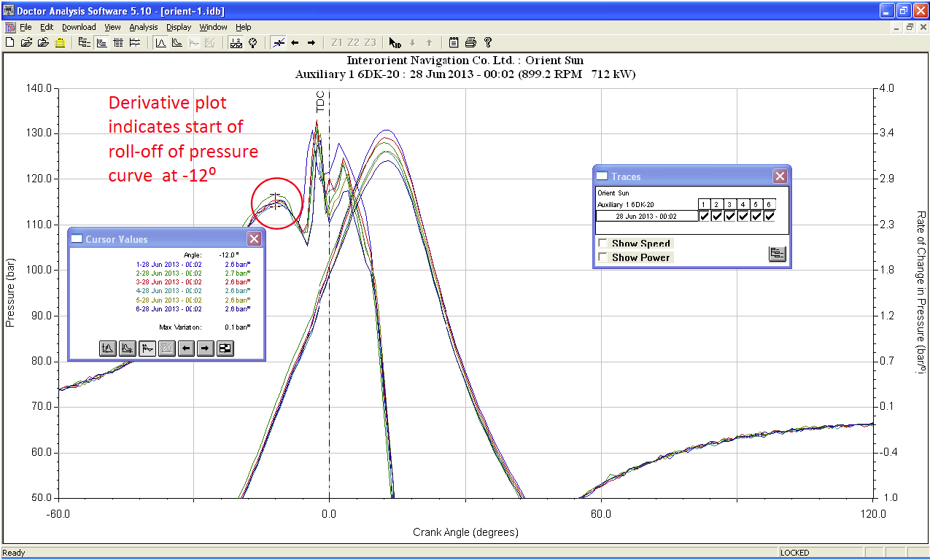Click the New document toolbar icon

[x=9, y=42]
